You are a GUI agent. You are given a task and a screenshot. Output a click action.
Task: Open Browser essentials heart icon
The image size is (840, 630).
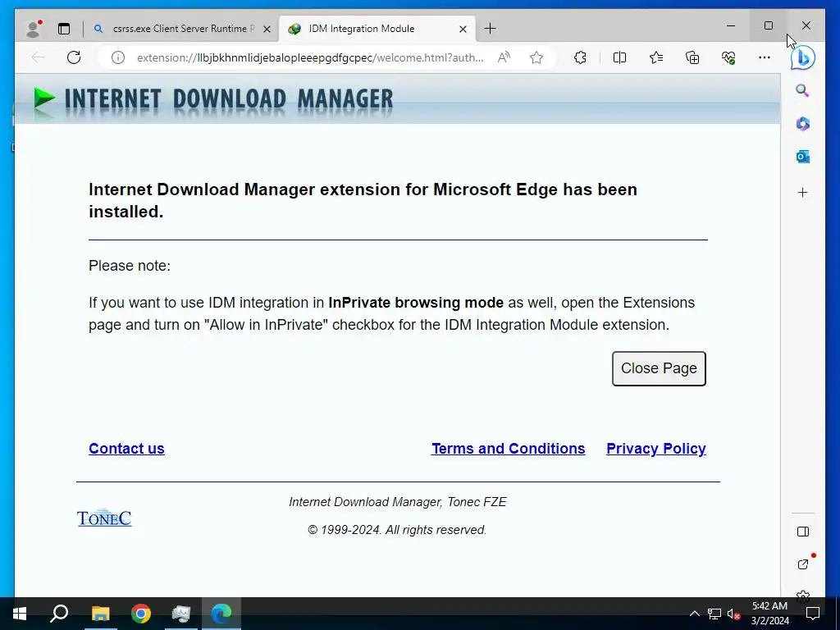tap(728, 57)
